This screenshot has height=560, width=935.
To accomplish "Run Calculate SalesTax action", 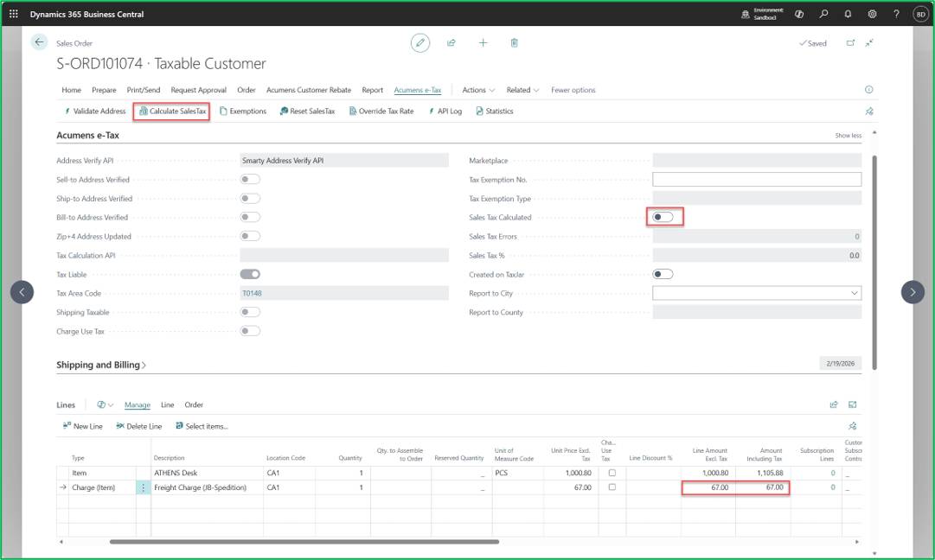I will coord(172,111).
